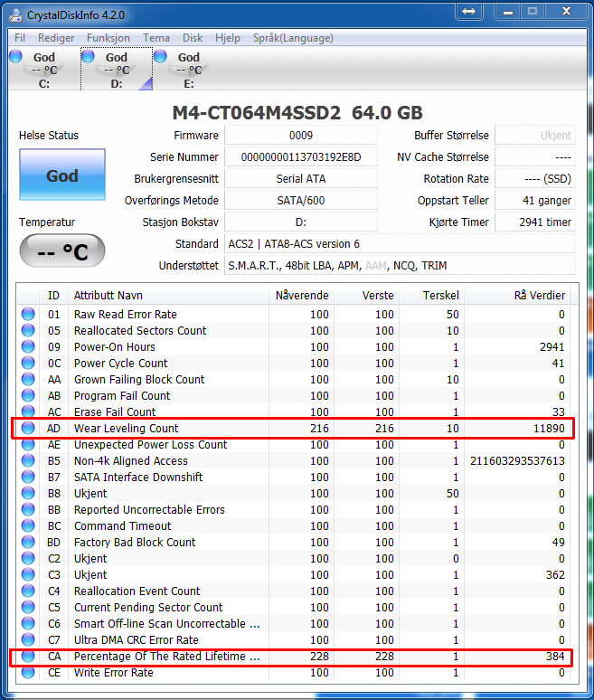
Task: Click the Serial ATA interface field
Action: (x=301, y=178)
